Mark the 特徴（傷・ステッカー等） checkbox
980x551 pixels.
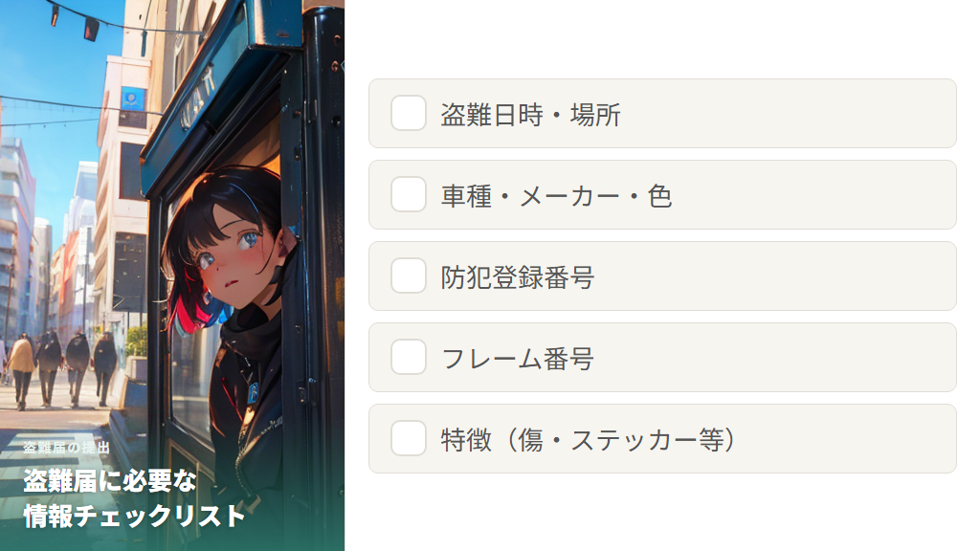point(409,439)
